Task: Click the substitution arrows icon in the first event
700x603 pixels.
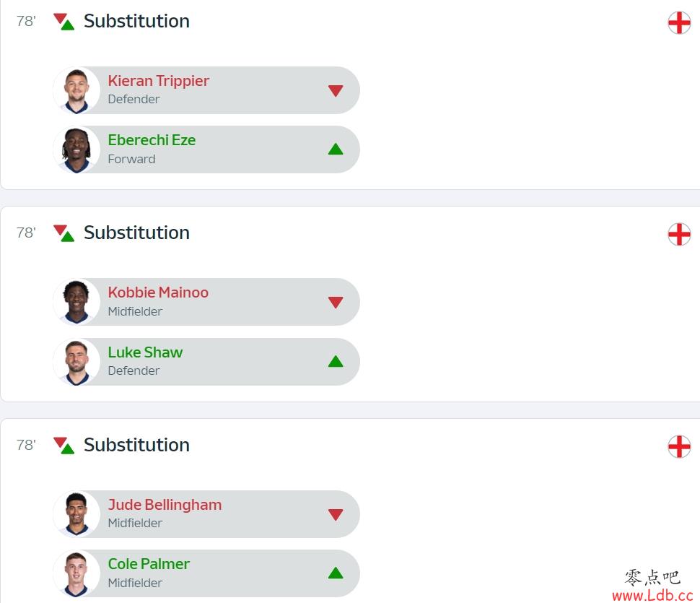Action: click(x=64, y=22)
